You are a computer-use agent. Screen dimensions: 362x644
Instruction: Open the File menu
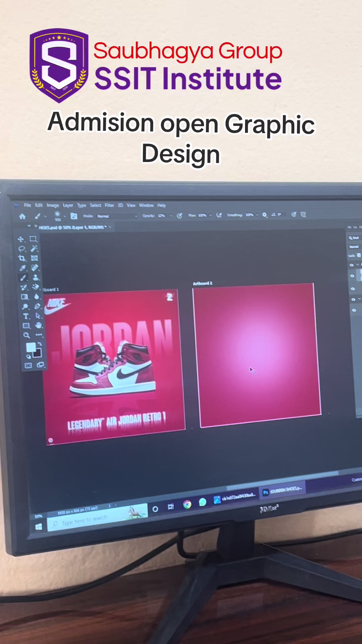(x=27, y=205)
